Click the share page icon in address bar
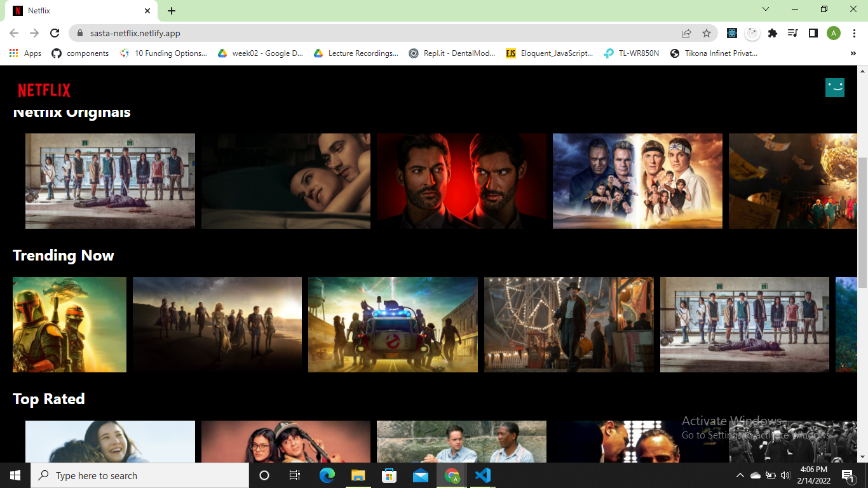868x488 pixels. (686, 33)
